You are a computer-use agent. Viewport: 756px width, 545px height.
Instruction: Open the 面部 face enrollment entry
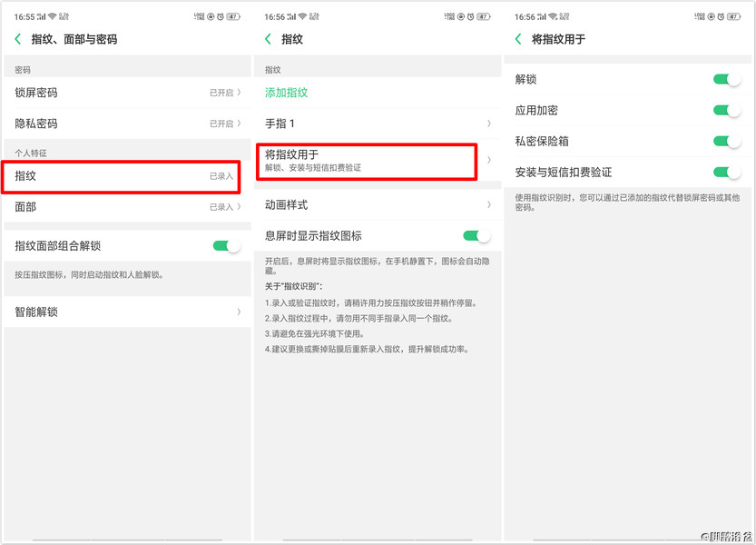(x=127, y=206)
